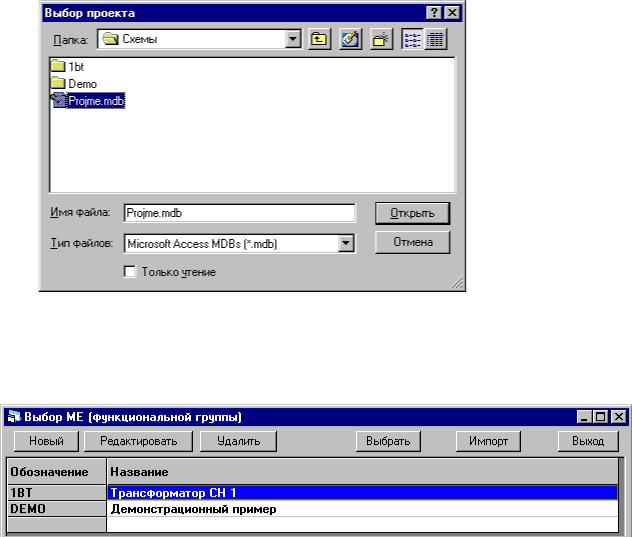Viewport: 632px width, 537px height.
Task: Enable the Только чтение checkbox
Action: pos(128,271)
